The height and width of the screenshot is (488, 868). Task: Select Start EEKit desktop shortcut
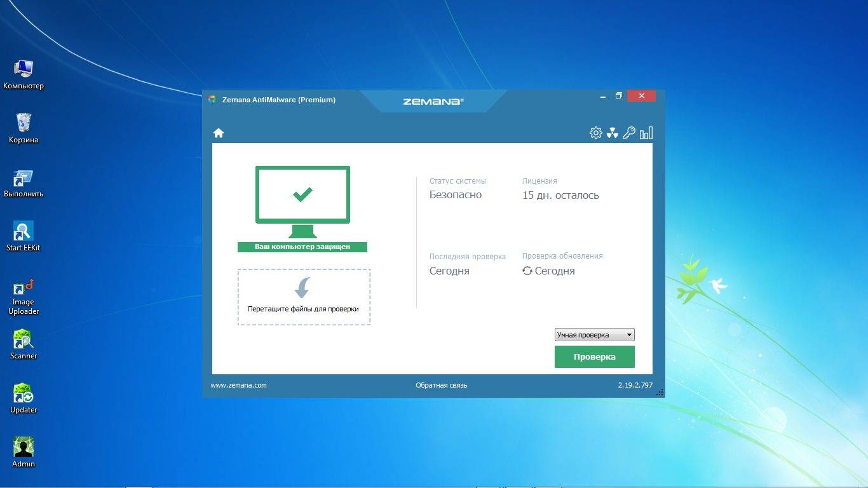click(24, 236)
